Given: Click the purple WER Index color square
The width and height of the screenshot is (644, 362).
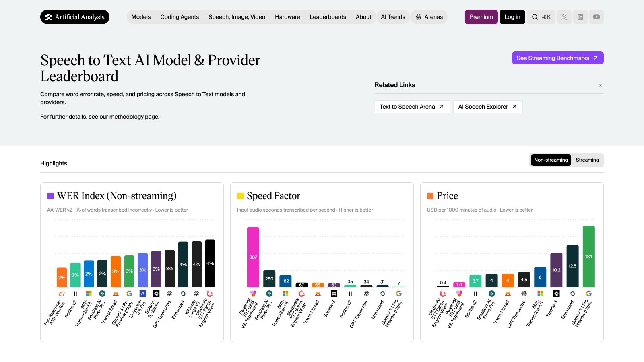Looking at the screenshot, I should [50, 196].
